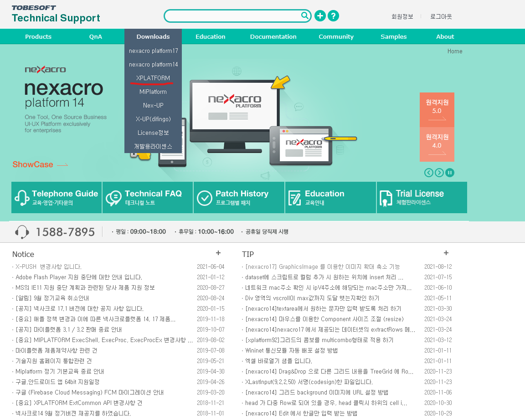Open tip about 네트워크 mac주소 확인
Image resolution: width=525 pixels, height=420 pixels.
tap(328, 287)
